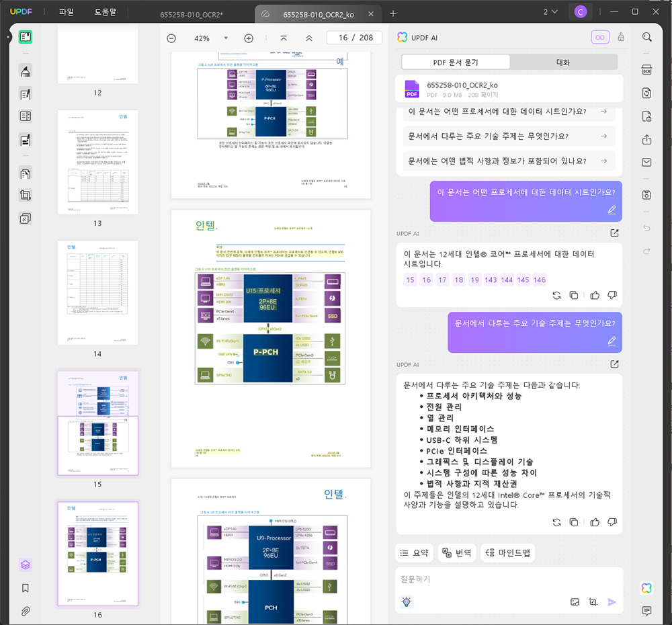Image resolution: width=672 pixels, height=625 pixels.
Task: Like the second AI answer thumbs up
Action: [595, 522]
